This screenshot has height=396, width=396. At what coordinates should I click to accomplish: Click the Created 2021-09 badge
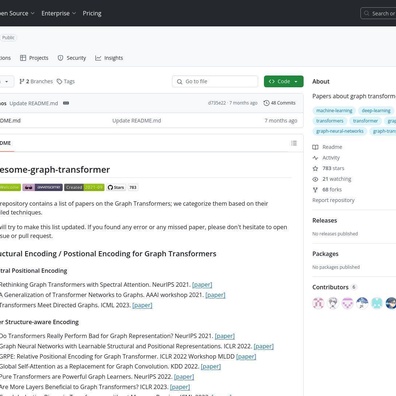point(84,187)
